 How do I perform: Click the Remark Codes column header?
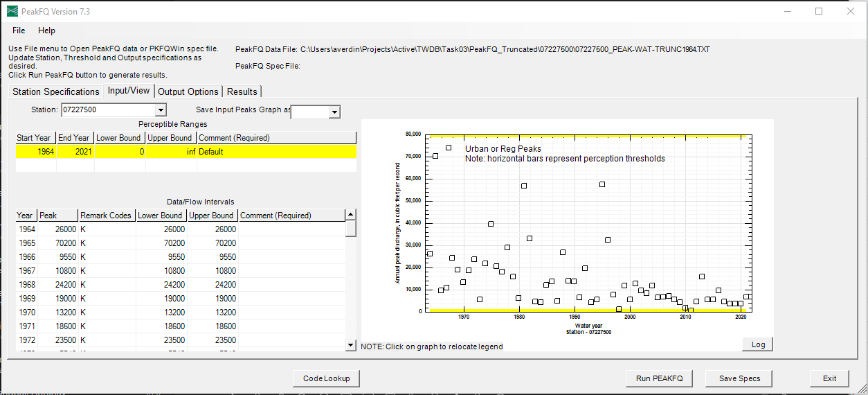[107, 216]
